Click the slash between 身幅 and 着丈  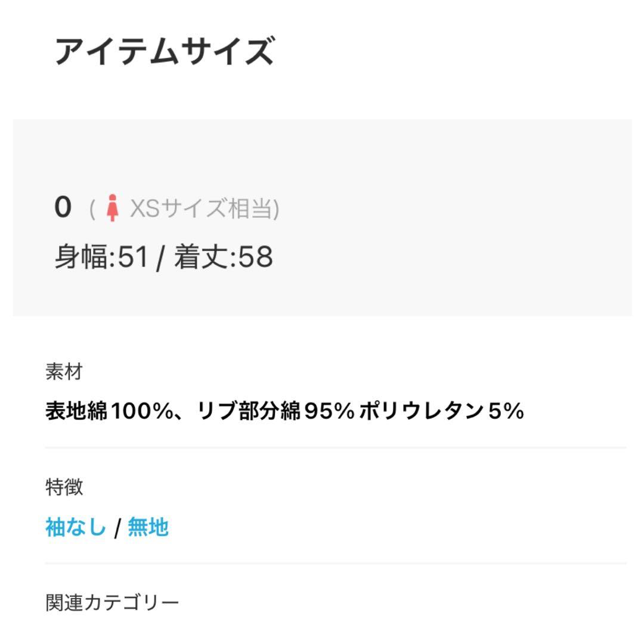[160, 258]
